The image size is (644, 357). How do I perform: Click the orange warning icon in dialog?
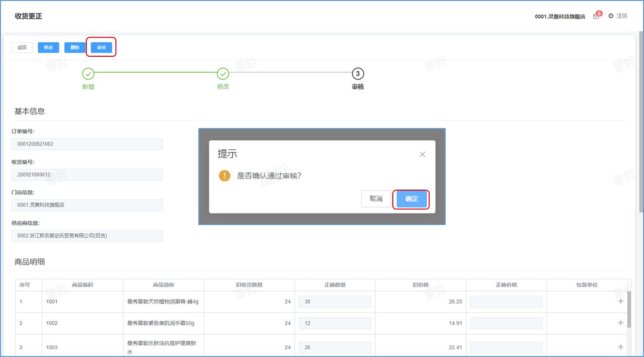click(x=225, y=176)
